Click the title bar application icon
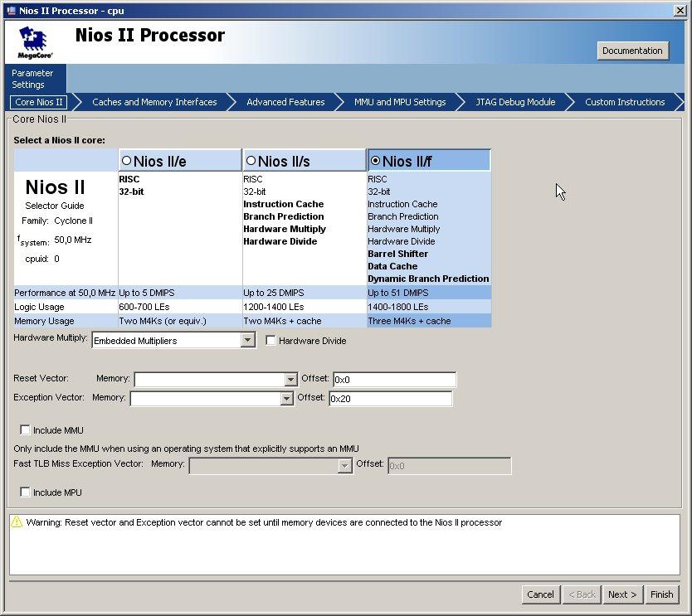 point(11,10)
